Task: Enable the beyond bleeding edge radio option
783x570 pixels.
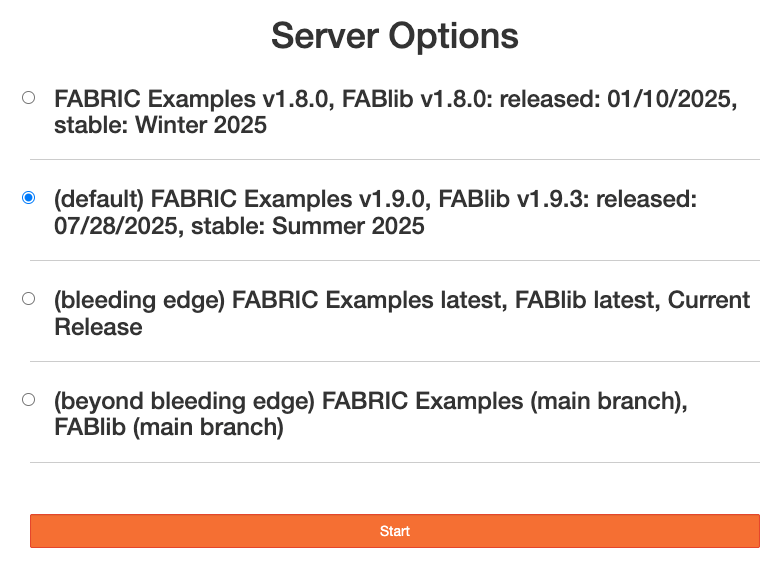Action: pyautogui.click(x=28, y=399)
